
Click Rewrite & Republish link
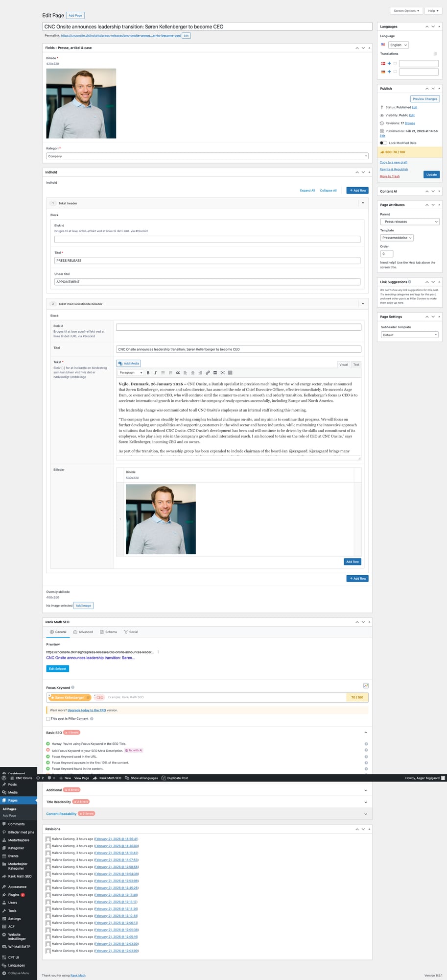point(394,170)
